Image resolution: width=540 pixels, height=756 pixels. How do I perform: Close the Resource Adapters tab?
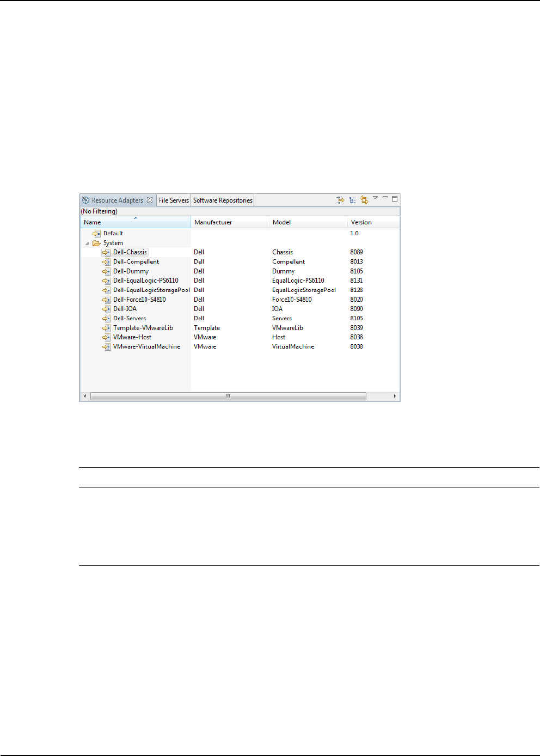point(150,200)
